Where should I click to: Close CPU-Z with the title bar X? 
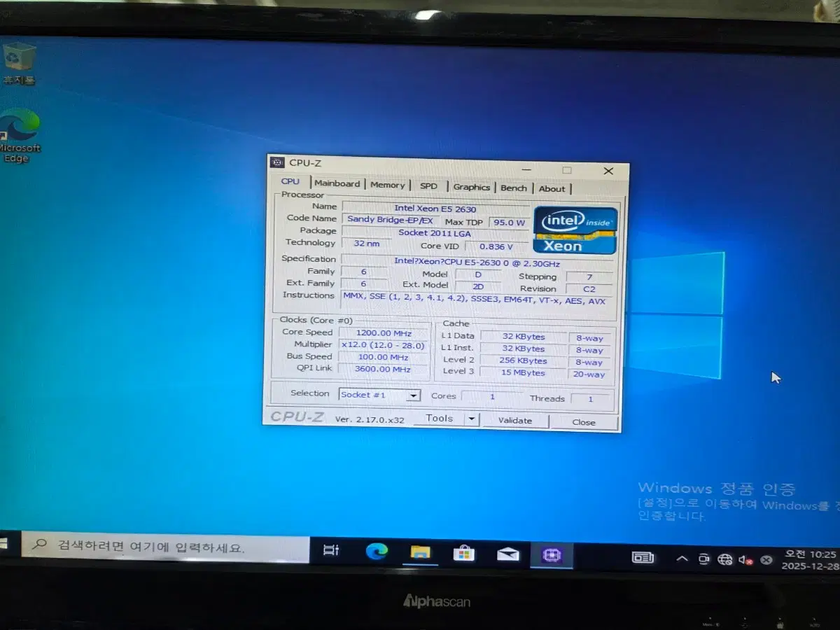[x=608, y=171]
